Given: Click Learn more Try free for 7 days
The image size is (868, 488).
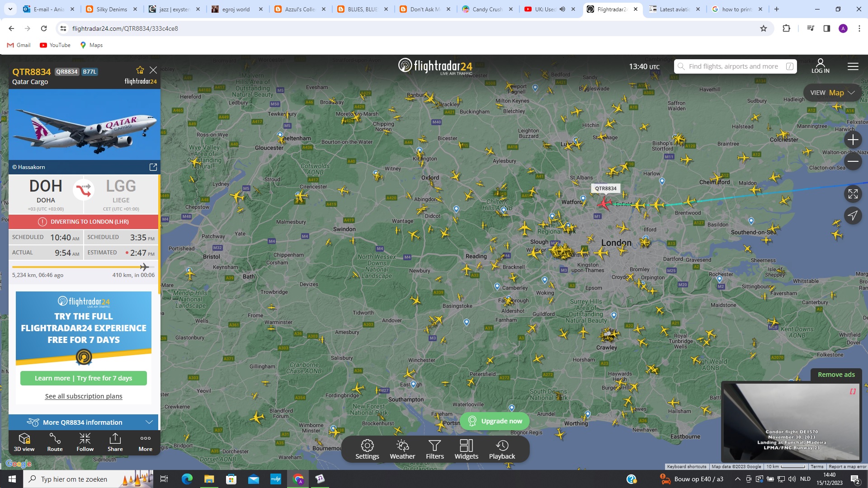Looking at the screenshot, I should 84,378.
